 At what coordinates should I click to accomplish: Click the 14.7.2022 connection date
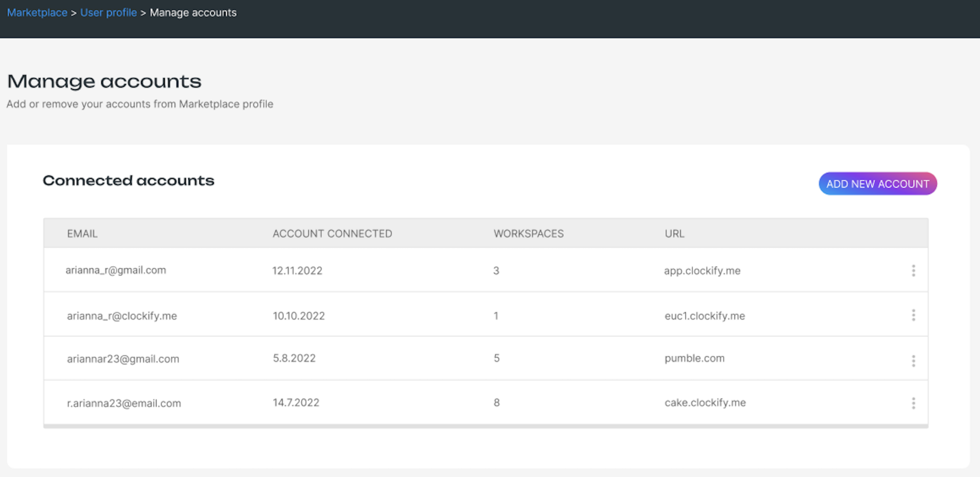coord(295,402)
